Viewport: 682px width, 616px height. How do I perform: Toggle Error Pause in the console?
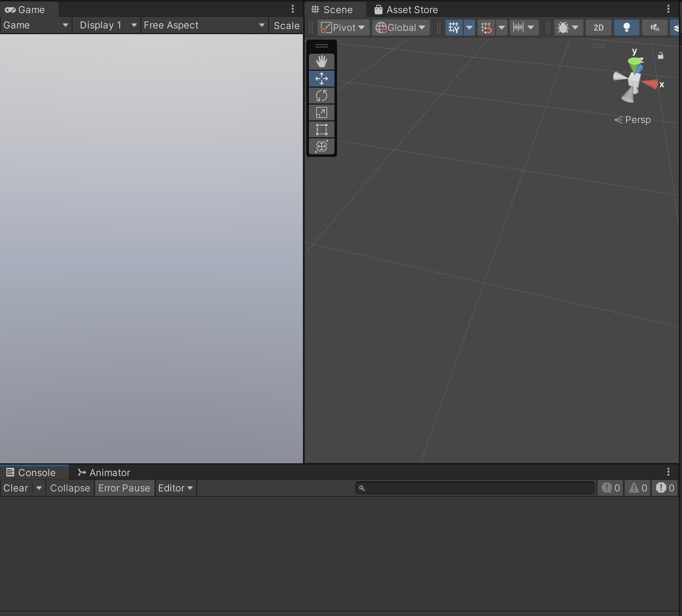point(124,488)
